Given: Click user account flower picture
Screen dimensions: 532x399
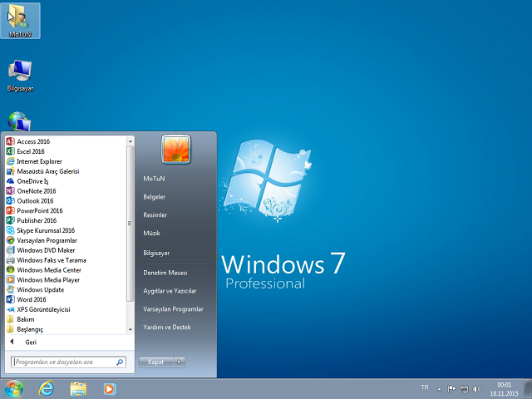Looking at the screenshot, I should pyautogui.click(x=176, y=150).
